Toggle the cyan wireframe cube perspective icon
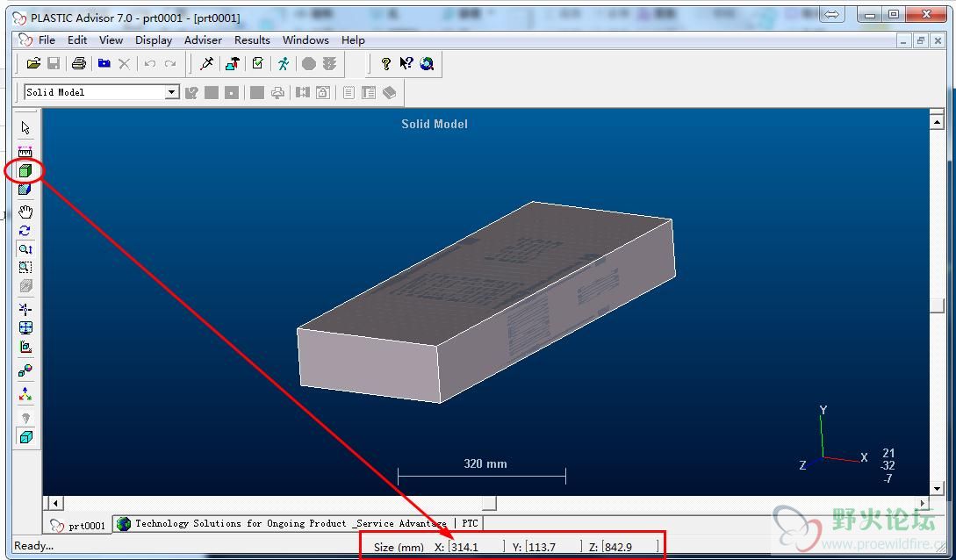 [x=25, y=437]
